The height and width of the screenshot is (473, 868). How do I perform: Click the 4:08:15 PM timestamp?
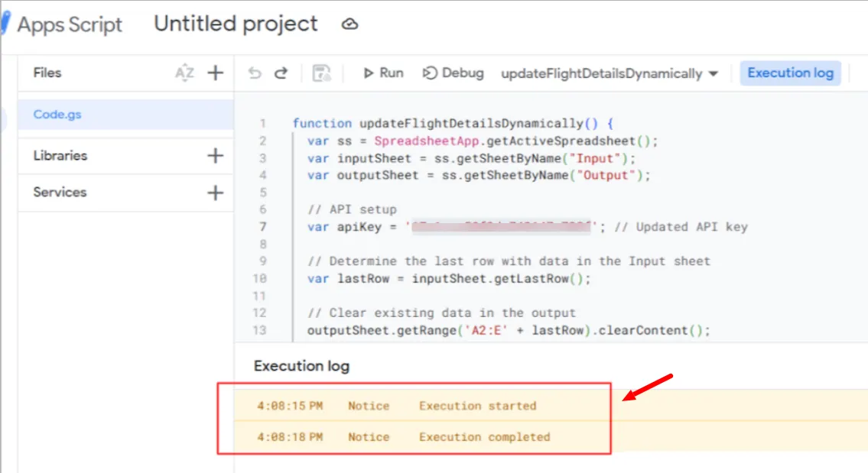tap(290, 406)
